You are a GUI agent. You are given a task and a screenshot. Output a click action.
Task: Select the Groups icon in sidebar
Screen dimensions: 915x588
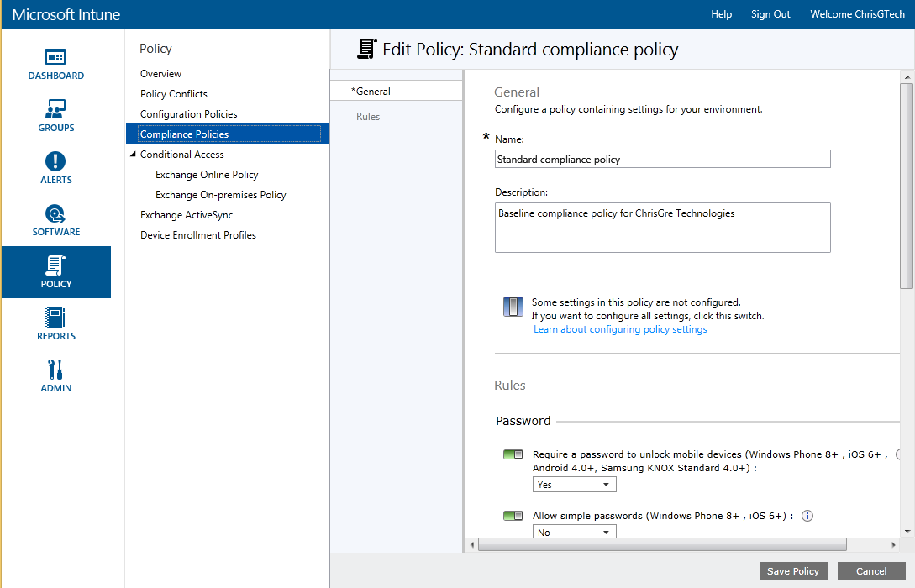[55, 113]
